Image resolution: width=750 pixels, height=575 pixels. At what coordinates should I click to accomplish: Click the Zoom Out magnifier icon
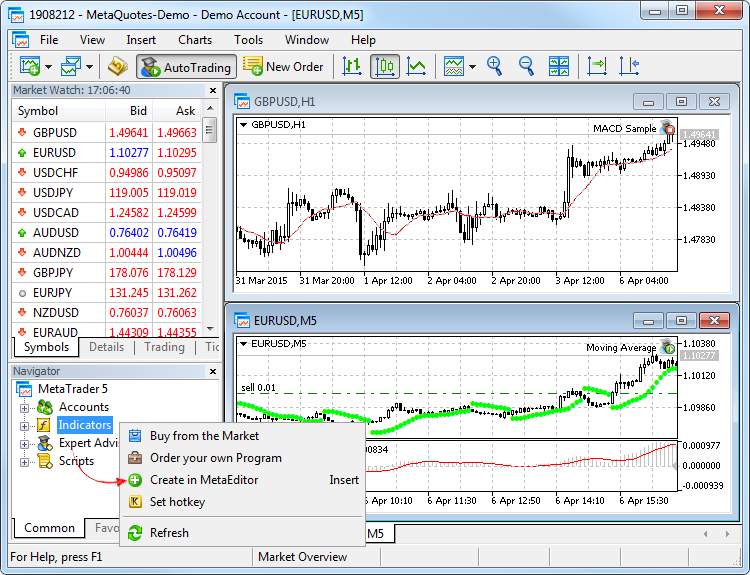pyautogui.click(x=526, y=66)
